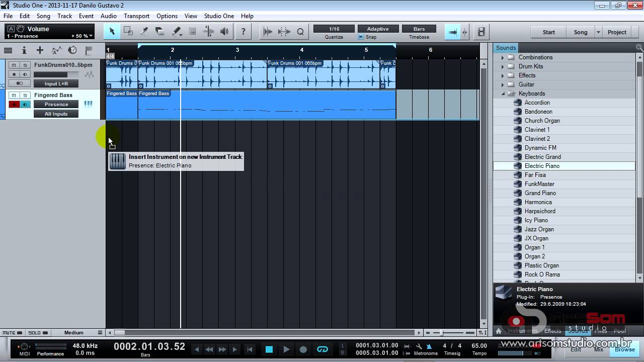Click the Fingered Bass instrument keyboard icon
This screenshot has height=362, width=644.
click(x=88, y=104)
